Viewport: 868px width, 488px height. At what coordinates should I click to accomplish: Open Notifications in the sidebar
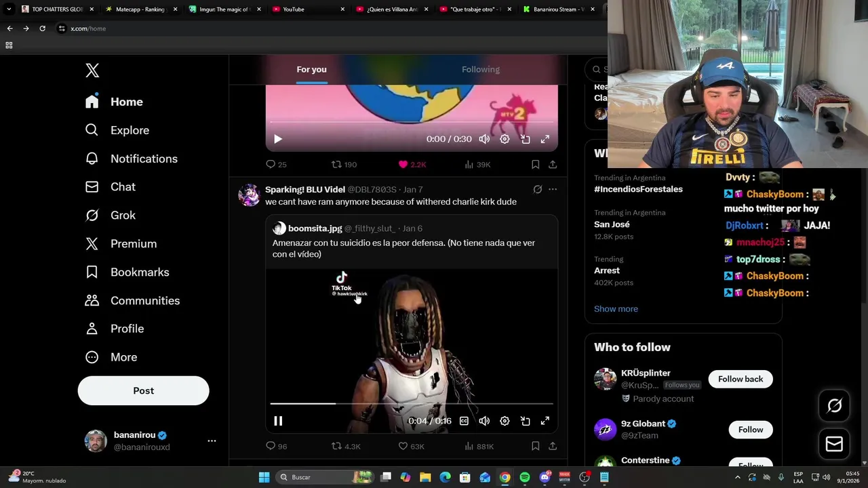pyautogui.click(x=131, y=159)
